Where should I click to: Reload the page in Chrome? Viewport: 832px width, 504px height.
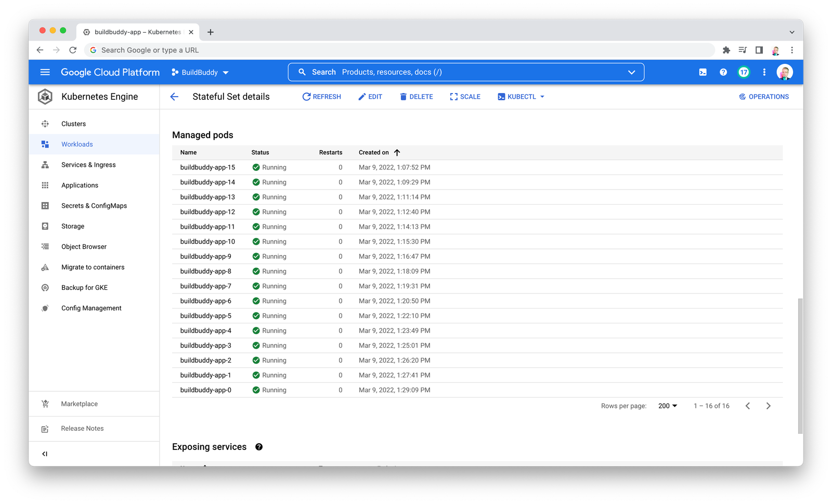73,50
